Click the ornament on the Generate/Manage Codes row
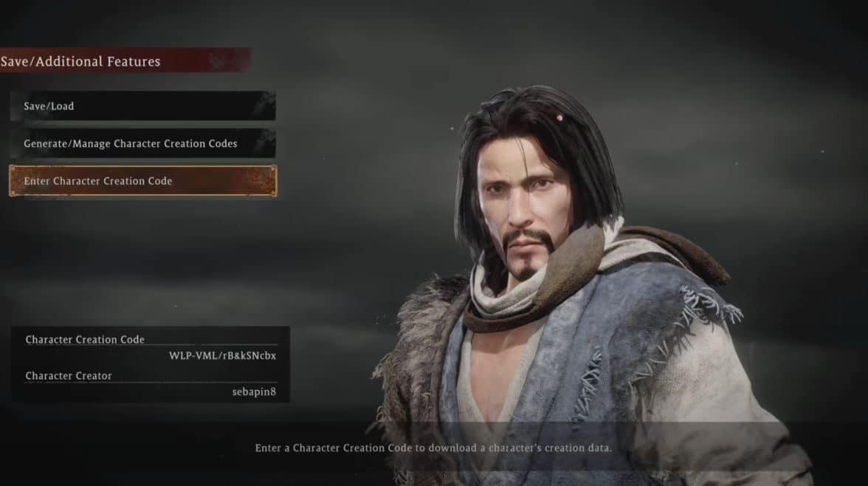Viewport: 868px width, 486px height. coord(264,143)
